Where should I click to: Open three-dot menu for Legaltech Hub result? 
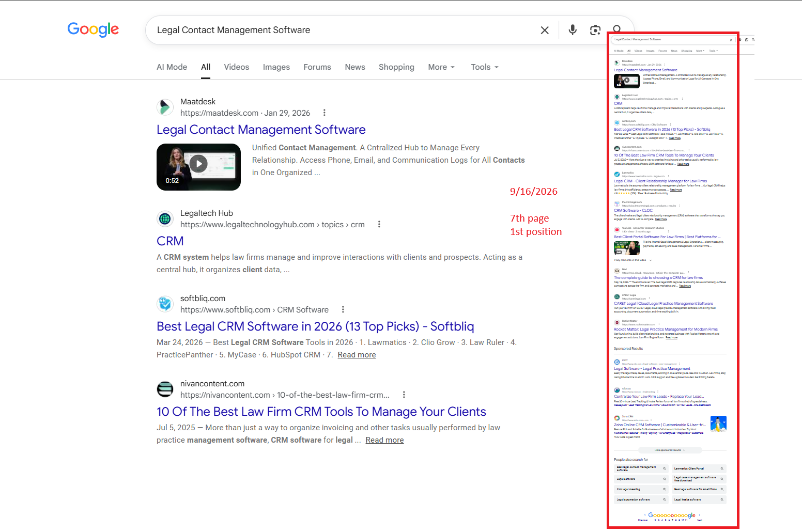[379, 224]
